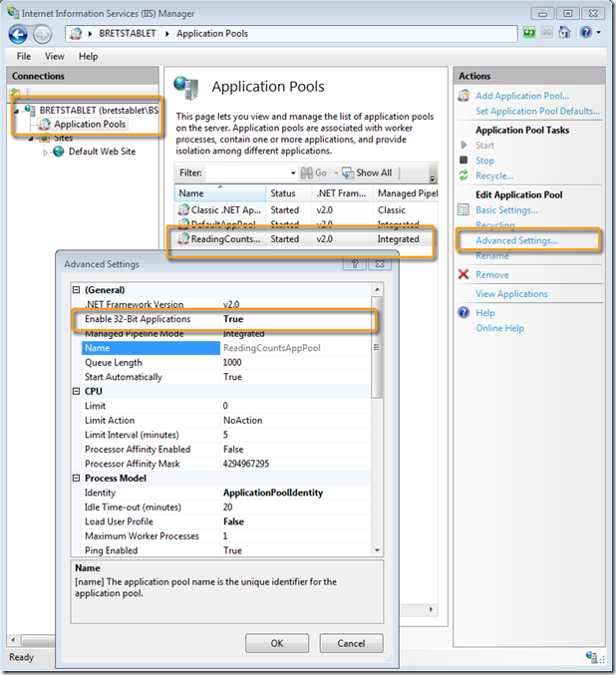The image size is (616, 675).
Task: Click the Basic Settings... link
Action: point(506,210)
